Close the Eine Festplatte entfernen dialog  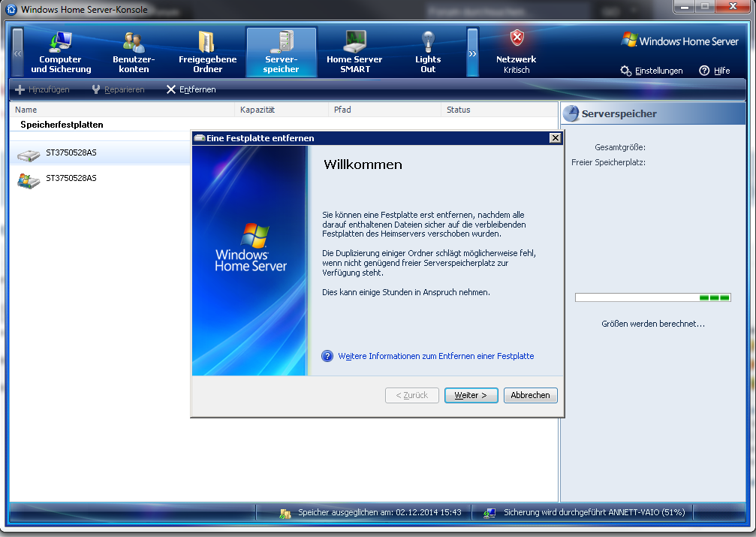(556, 138)
